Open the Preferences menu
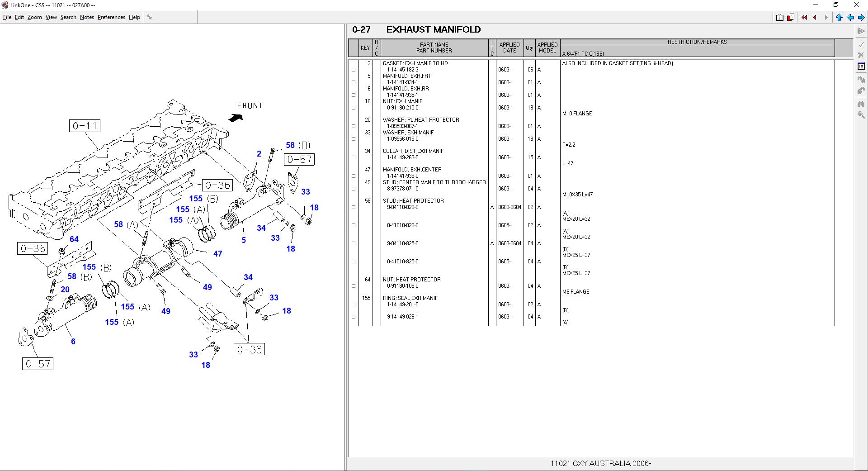 [111, 17]
